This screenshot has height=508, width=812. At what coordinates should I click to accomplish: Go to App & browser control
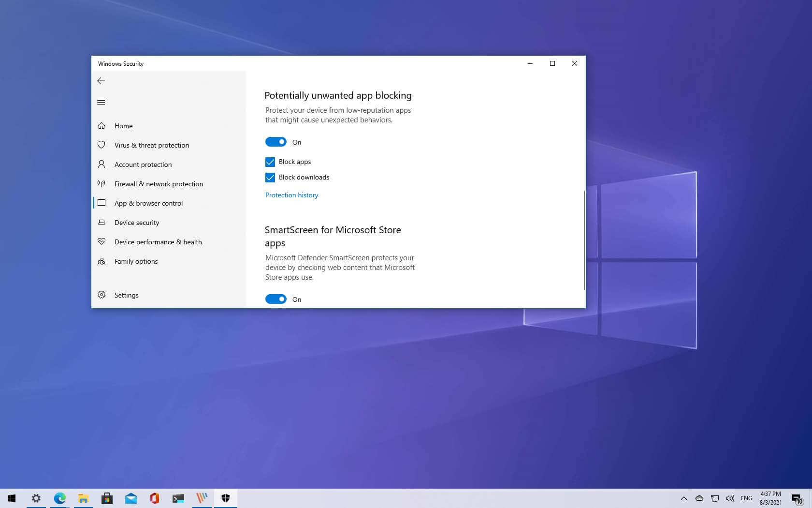148,203
